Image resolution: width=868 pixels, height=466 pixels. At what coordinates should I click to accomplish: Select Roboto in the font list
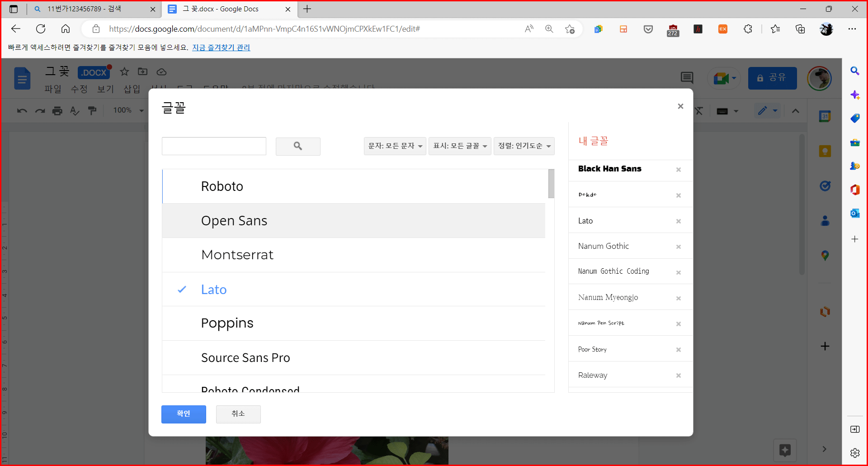[x=354, y=186]
